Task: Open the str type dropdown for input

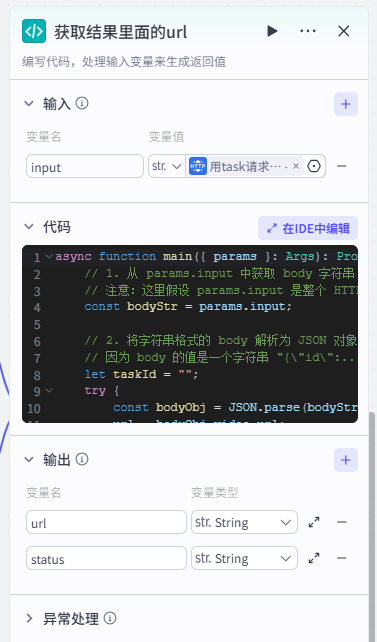Action: 167,166
